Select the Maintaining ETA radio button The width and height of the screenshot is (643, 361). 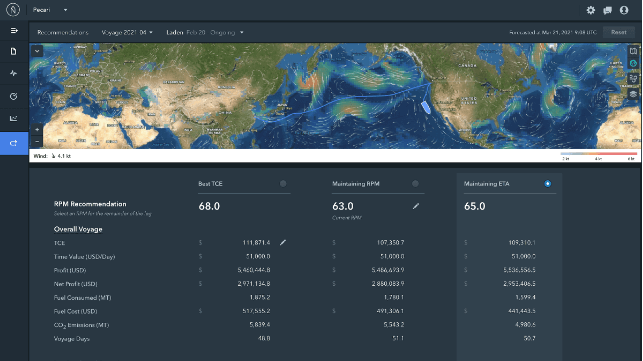(547, 184)
